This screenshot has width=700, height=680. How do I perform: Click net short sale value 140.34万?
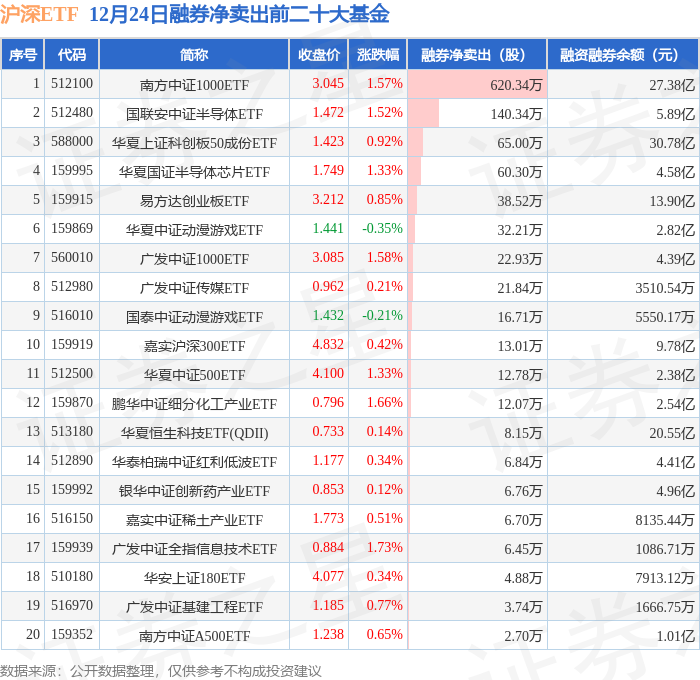(x=516, y=113)
